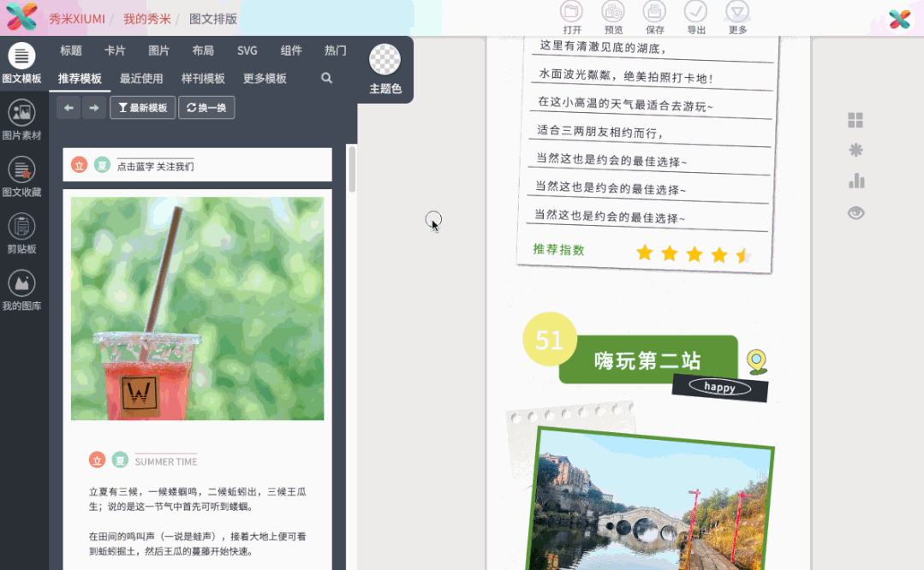Click the template search magnifier icon

pos(326,78)
